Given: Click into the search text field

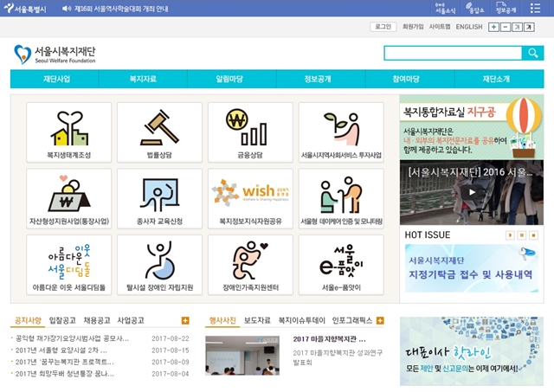Looking at the screenshot, I should [453, 54].
